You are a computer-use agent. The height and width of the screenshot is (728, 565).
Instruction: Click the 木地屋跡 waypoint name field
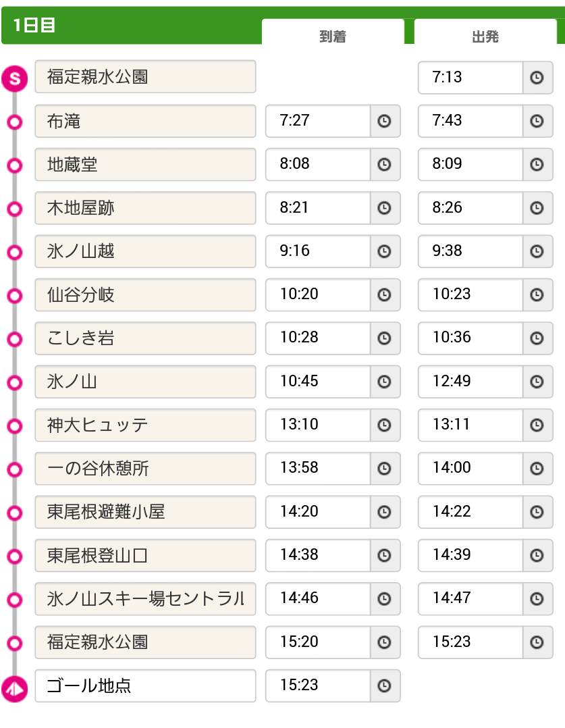click(145, 208)
